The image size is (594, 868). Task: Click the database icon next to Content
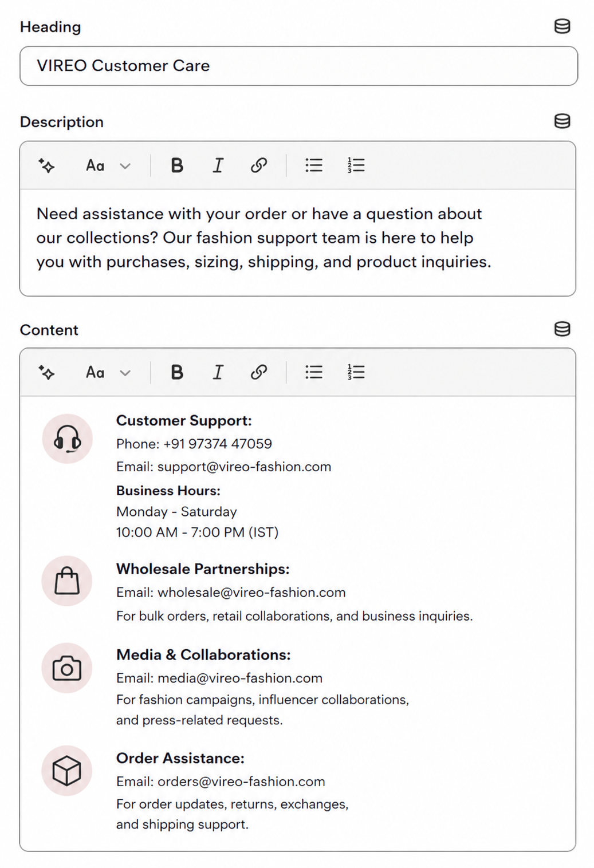click(x=562, y=329)
